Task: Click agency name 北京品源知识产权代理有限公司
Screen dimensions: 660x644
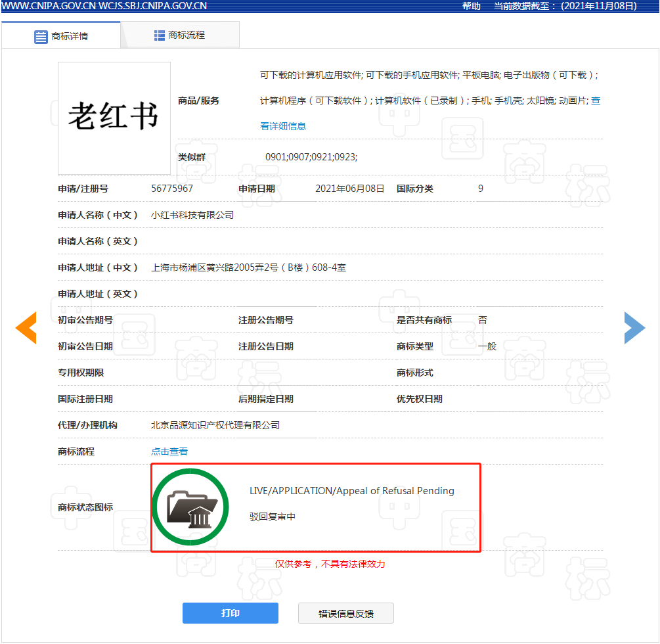Action: click(x=215, y=425)
